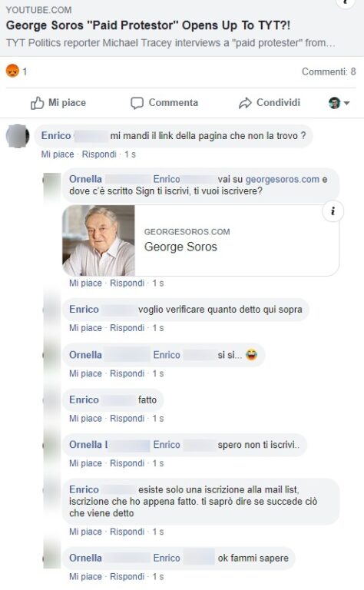
Task: Like the 'voglio verificare quanto detto' comment
Action: click(85, 328)
